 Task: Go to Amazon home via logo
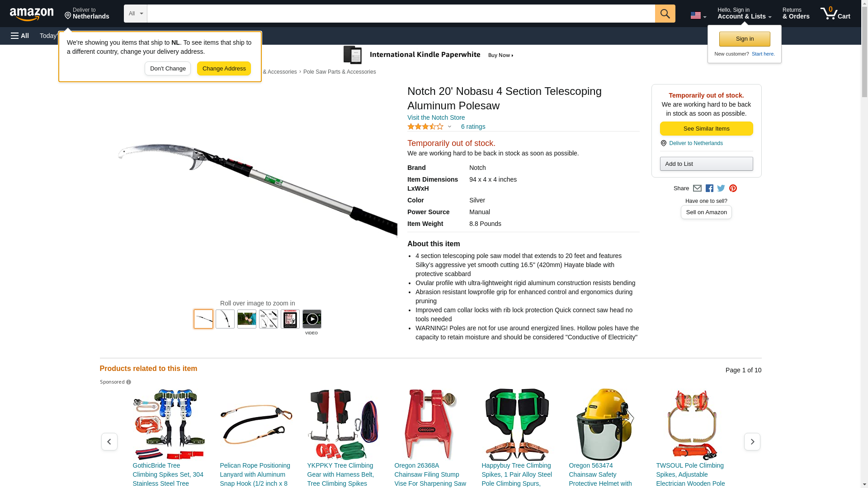(x=32, y=14)
